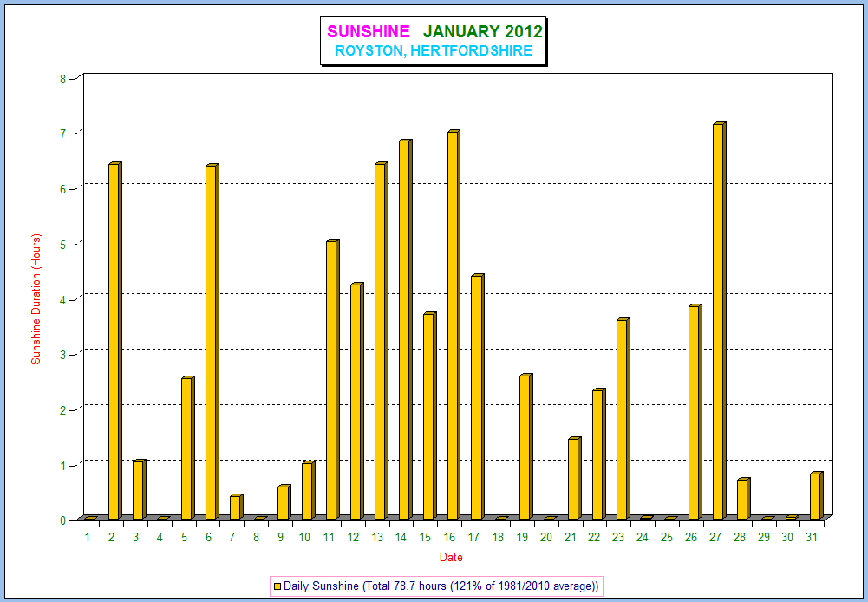Select the bar for date 3
The height and width of the screenshot is (602, 868).
[x=139, y=489]
